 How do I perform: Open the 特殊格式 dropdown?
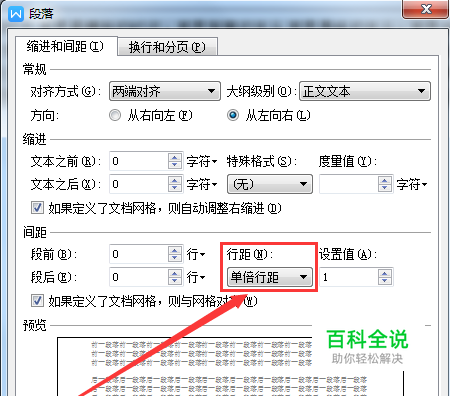[270, 184]
